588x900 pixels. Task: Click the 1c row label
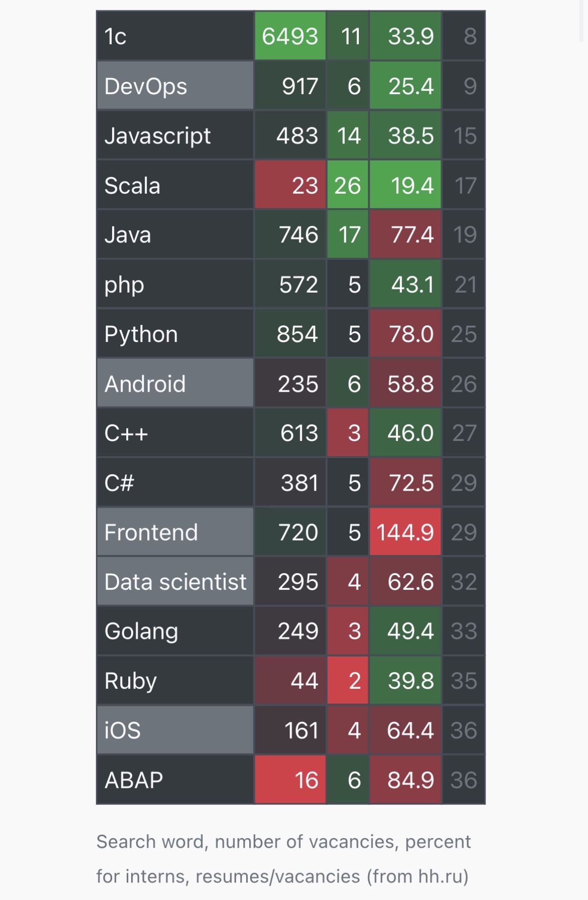(175, 36)
